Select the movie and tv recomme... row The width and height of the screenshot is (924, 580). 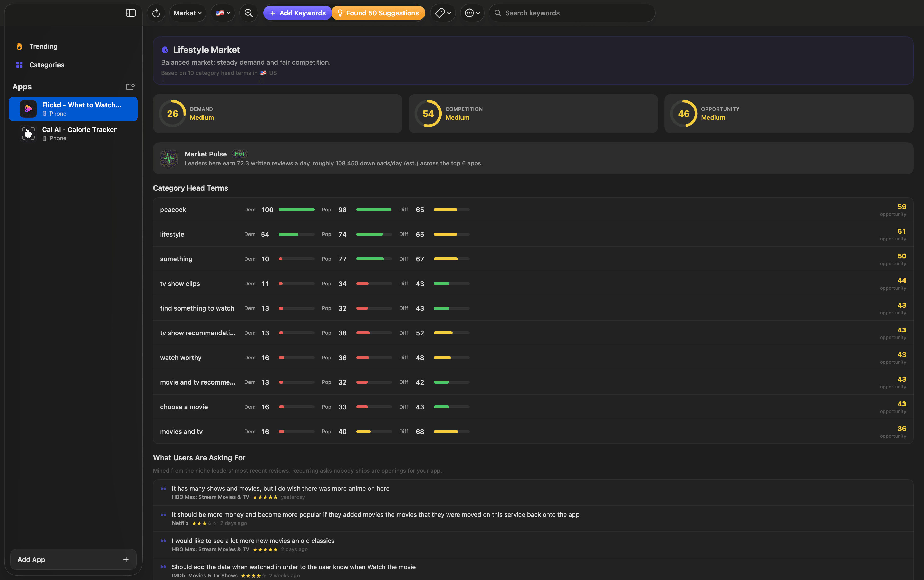(x=533, y=382)
